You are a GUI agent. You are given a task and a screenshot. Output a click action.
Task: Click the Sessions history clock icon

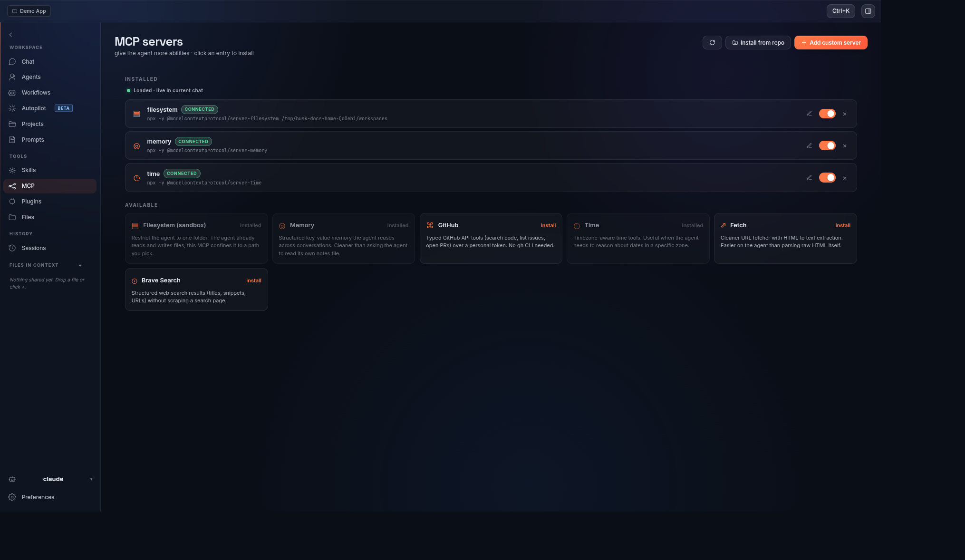point(12,248)
